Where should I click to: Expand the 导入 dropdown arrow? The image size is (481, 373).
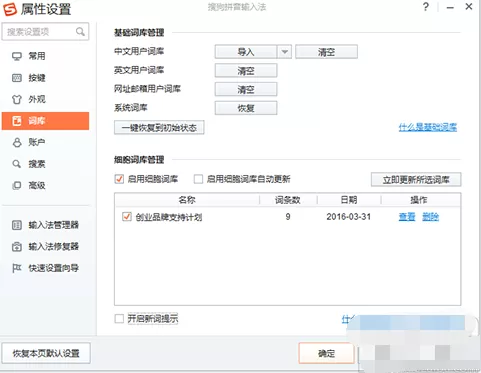[x=284, y=52]
